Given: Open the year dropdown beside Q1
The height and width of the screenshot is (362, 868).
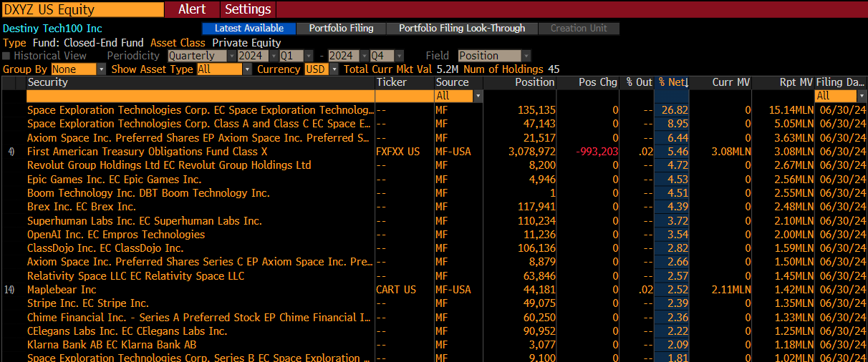Looking at the screenshot, I should click(257, 56).
